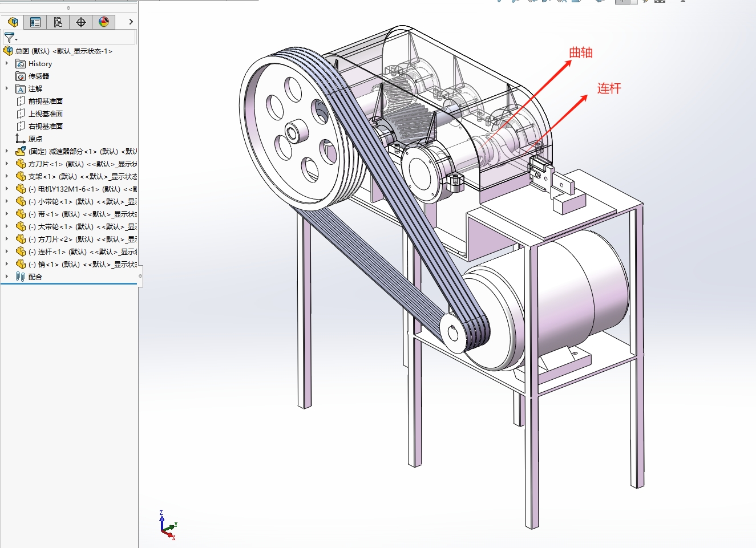Switch to the ConfigurationManager tab

coord(58,22)
